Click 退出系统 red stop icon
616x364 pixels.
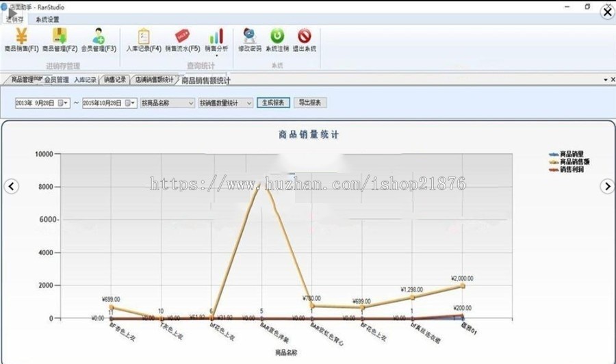pos(305,36)
